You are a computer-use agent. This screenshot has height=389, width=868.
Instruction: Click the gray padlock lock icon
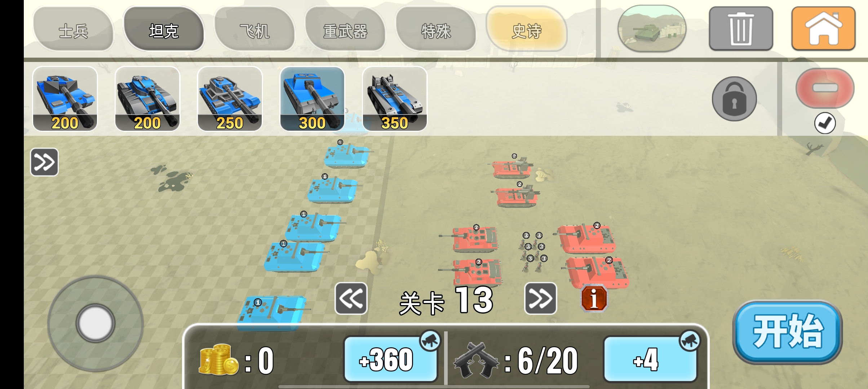[734, 99]
